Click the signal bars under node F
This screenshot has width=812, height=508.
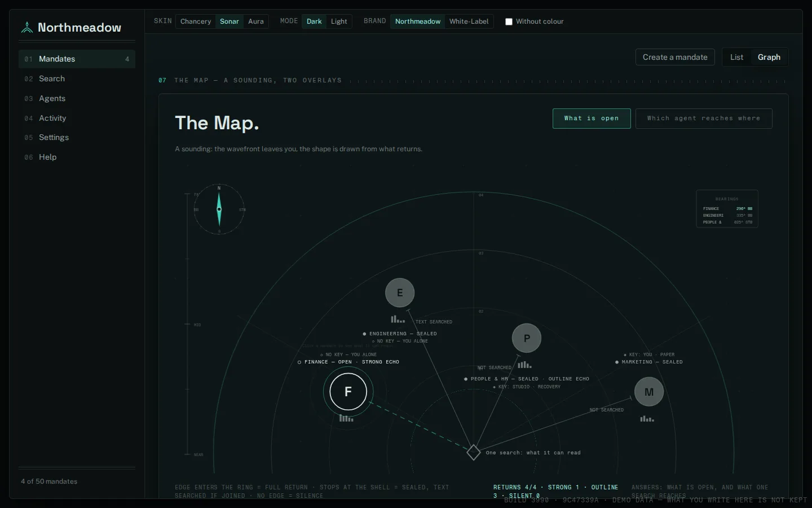[x=346, y=418]
